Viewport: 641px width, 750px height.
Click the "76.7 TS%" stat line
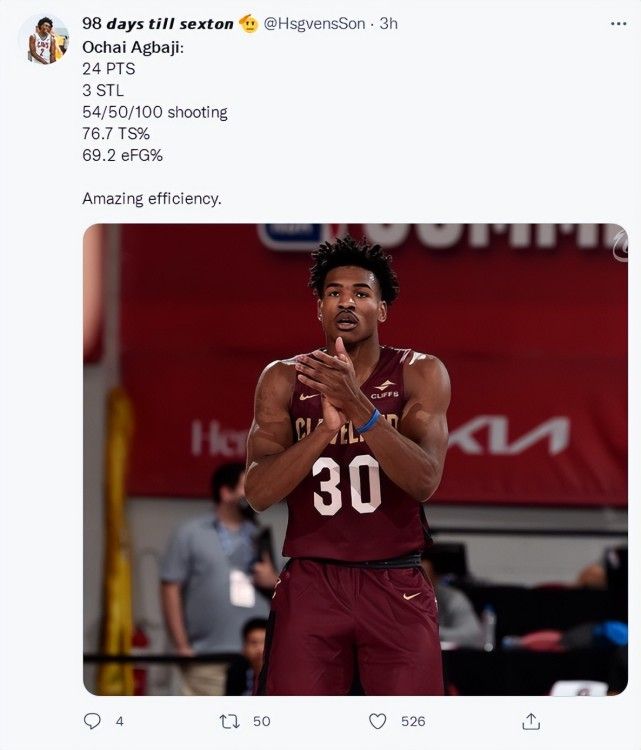(115, 134)
